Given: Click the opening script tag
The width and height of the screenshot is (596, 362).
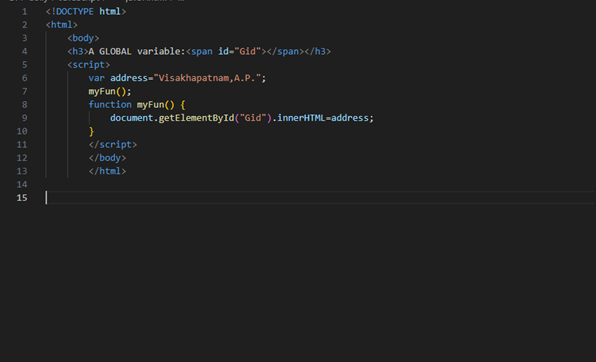Looking at the screenshot, I should tap(89, 65).
